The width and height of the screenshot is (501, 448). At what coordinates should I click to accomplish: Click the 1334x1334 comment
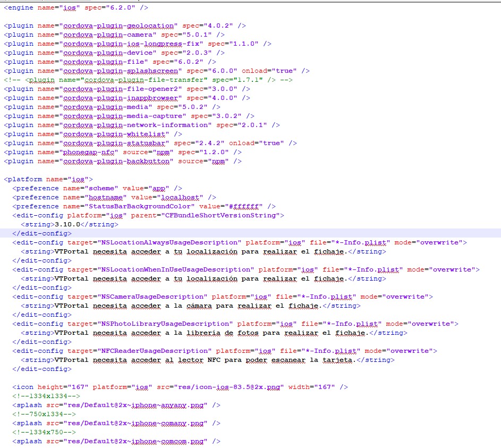(x=46, y=396)
